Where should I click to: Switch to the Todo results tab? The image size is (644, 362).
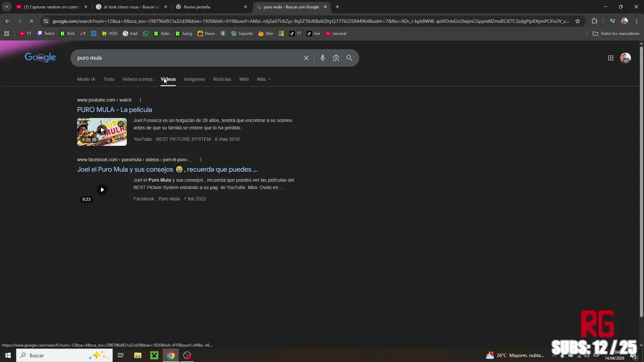coord(109,79)
